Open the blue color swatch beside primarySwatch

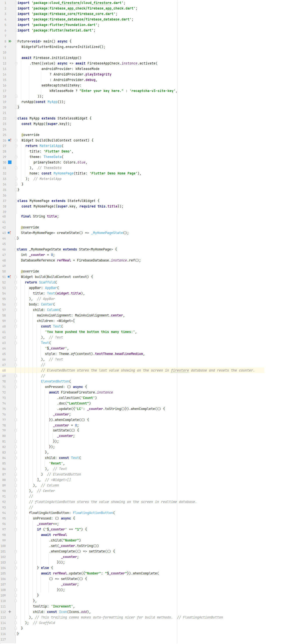10,162
